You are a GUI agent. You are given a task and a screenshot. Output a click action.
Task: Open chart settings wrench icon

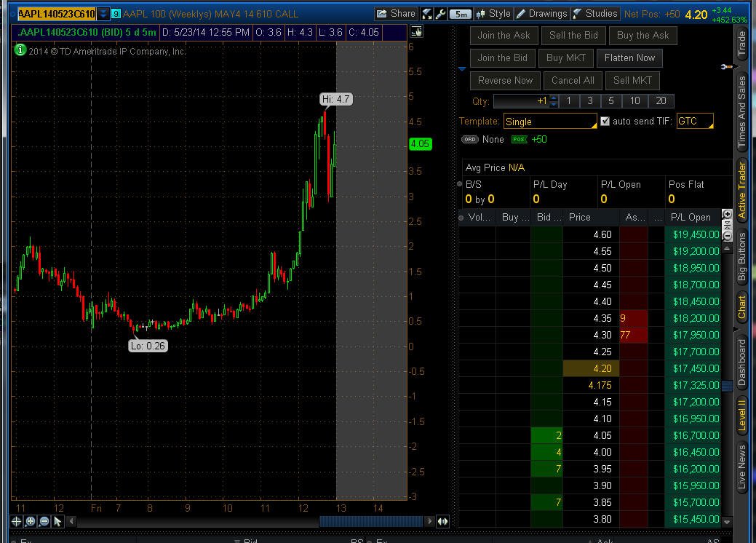click(440, 14)
